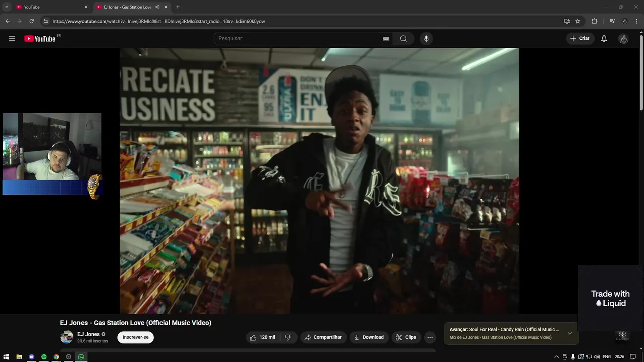Open the Windows Start menu
The width and height of the screenshot is (644, 362).
tap(6, 357)
